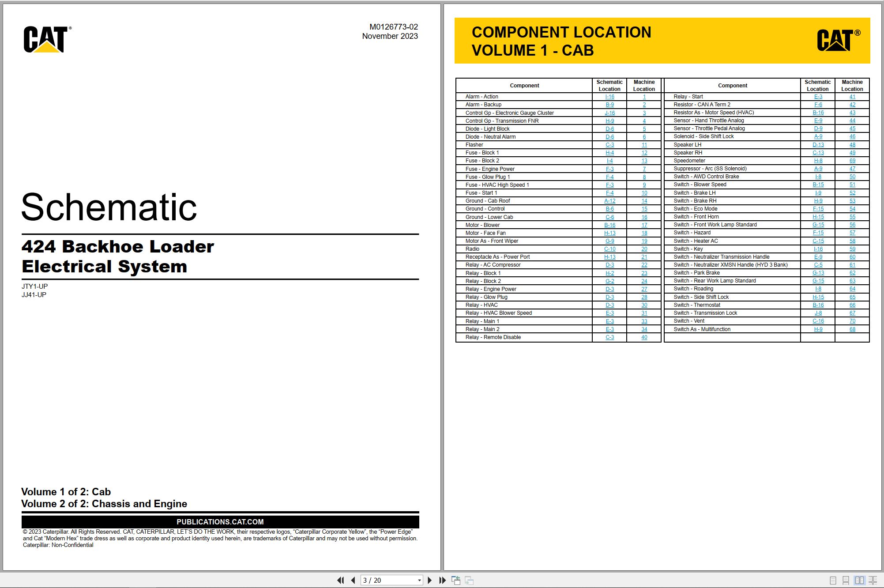Click machine location 16 for Ground - Lower Cab

click(644, 217)
